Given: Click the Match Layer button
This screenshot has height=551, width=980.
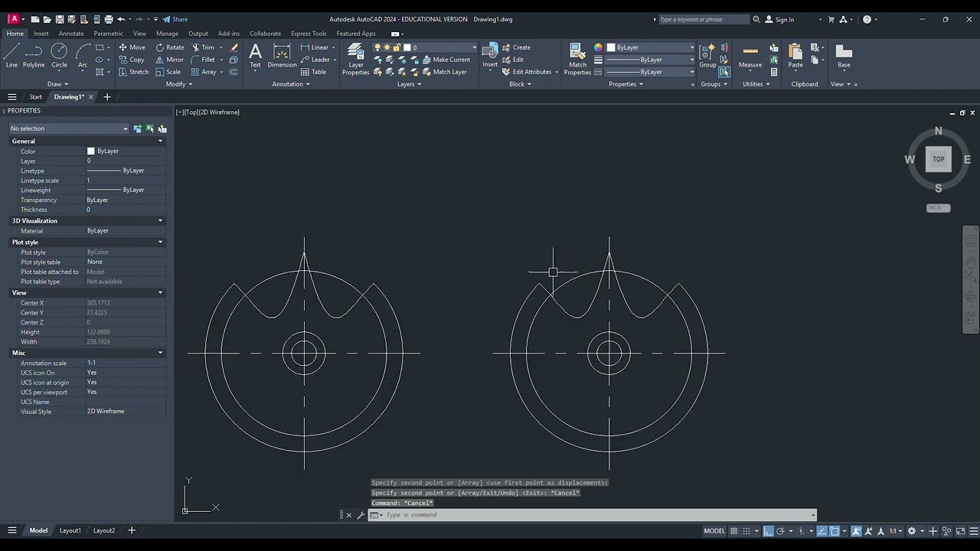Looking at the screenshot, I should [x=443, y=72].
